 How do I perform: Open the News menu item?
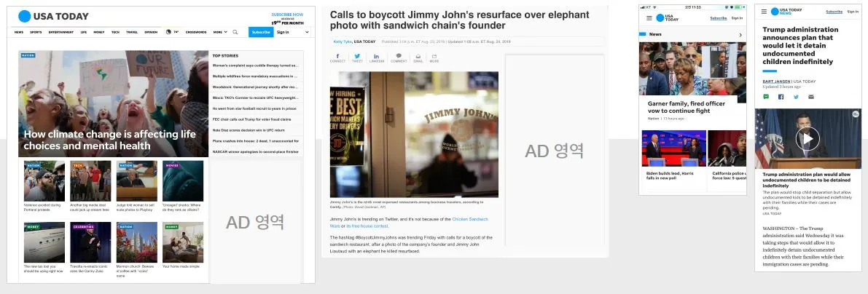19,32
